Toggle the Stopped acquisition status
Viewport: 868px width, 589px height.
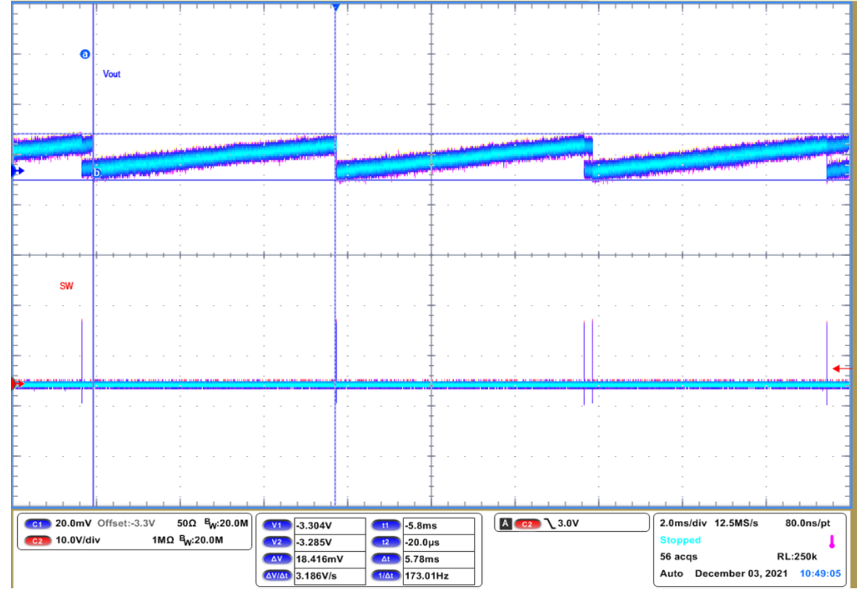click(680, 540)
